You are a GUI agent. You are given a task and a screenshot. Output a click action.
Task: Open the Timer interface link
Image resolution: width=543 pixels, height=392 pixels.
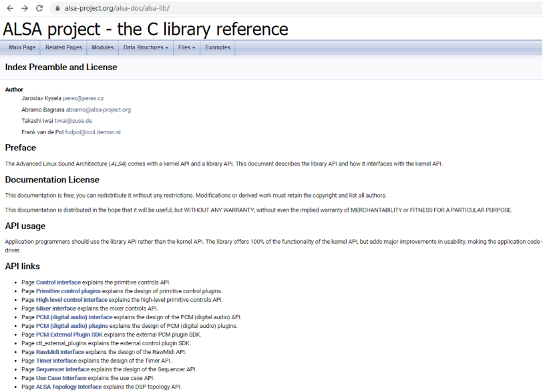coord(57,361)
